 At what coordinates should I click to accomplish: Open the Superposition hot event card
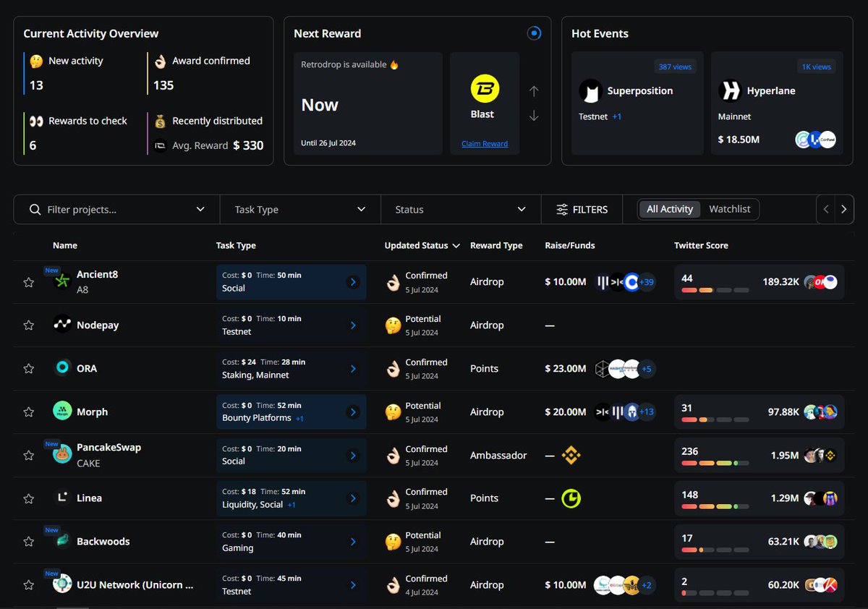637,103
